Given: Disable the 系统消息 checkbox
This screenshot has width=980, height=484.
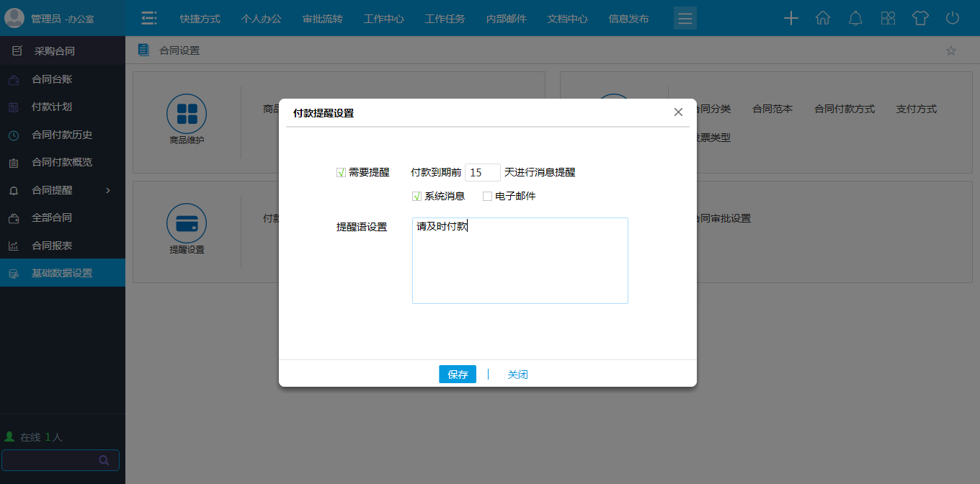Looking at the screenshot, I should (x=416, y=196).
